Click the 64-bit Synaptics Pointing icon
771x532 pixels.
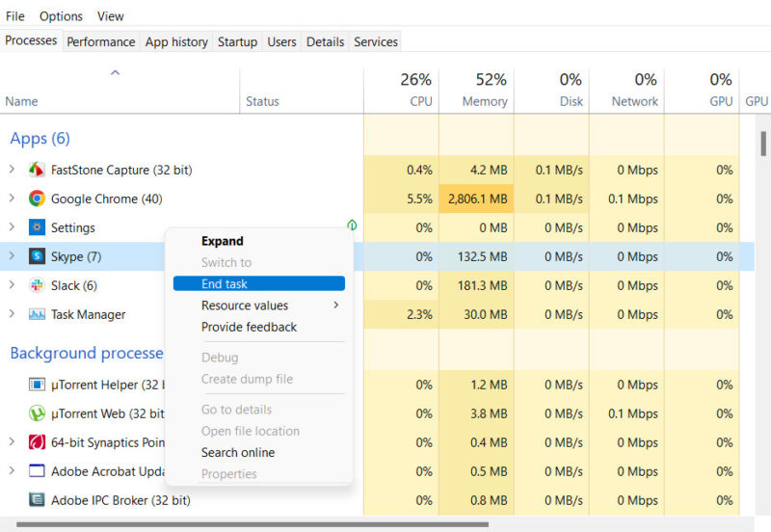coord(37,442)
